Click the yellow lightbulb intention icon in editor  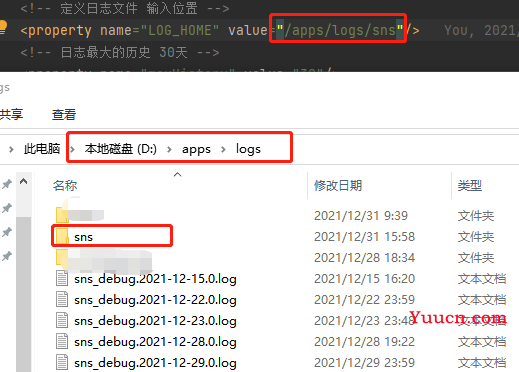click(x=3, y=27)
